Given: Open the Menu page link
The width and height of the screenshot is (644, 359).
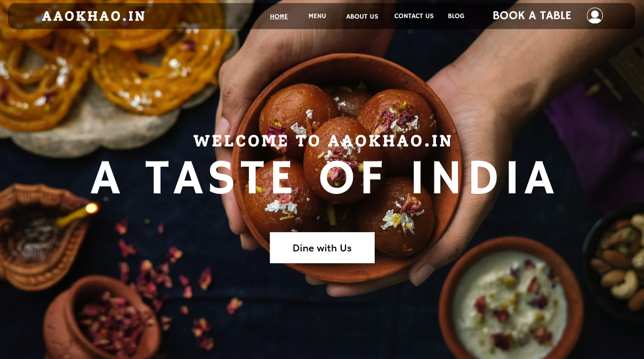Looking at the screenshot, I should pyautogui.click(x=317, y=16).
